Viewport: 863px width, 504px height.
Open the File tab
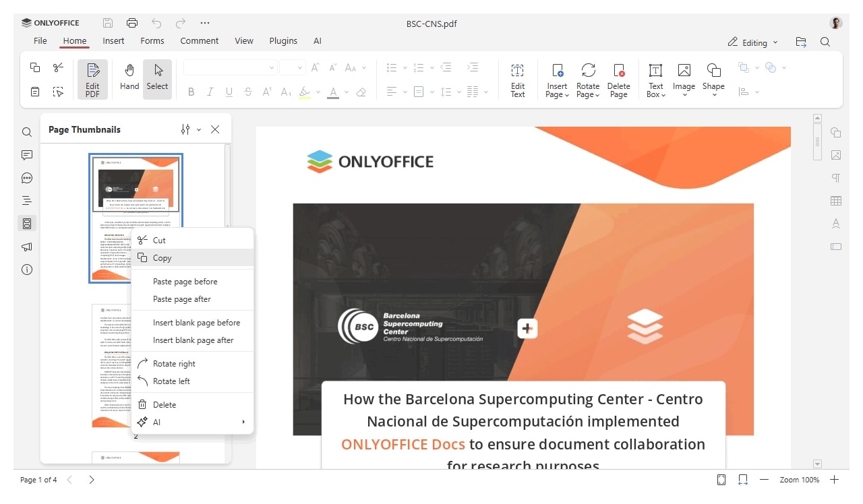[x=40, y=40]
